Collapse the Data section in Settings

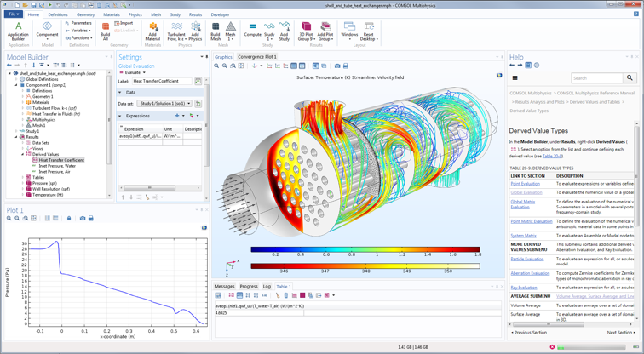click(120, 93)
